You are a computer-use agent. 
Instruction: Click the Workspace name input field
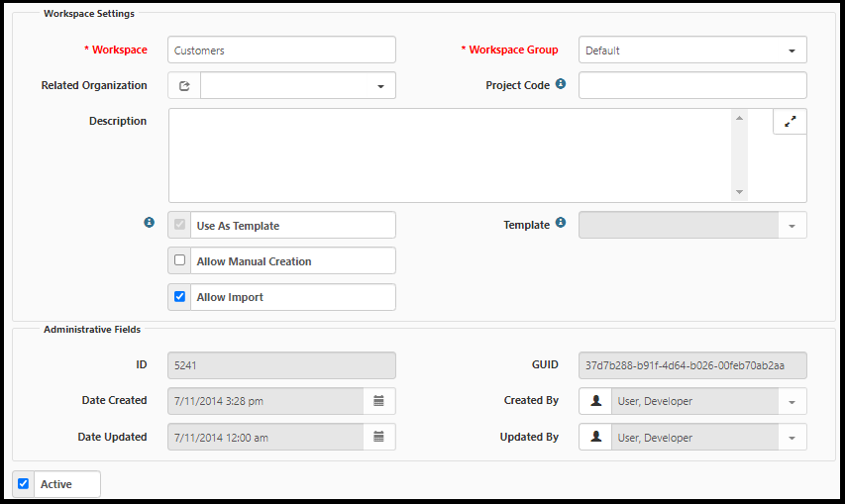coord(281,50)
